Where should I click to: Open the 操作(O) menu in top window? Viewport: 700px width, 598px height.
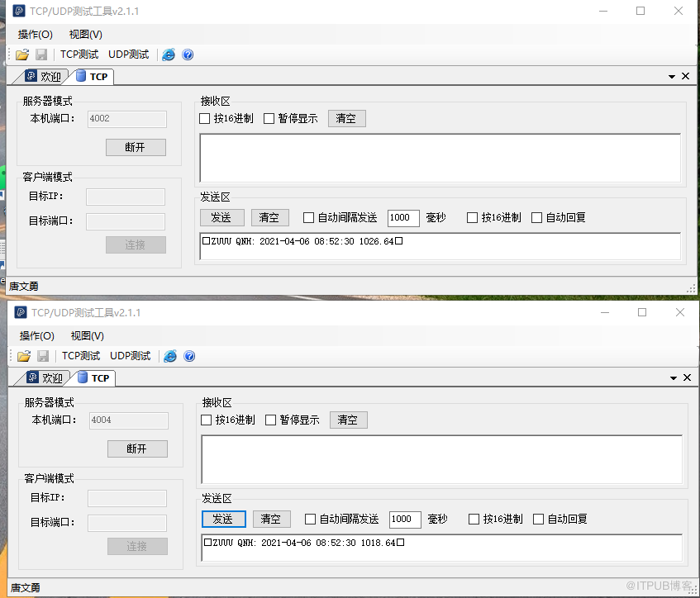[x=35, y=35]
